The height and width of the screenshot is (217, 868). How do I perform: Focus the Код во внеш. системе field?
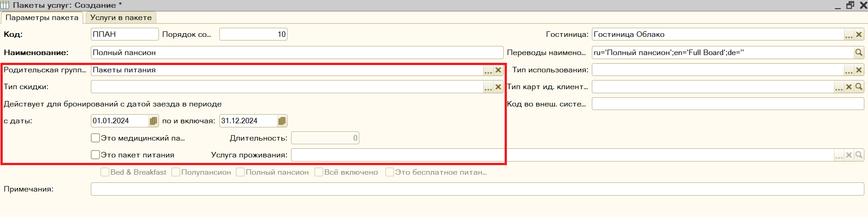click(x=728, y=104)
